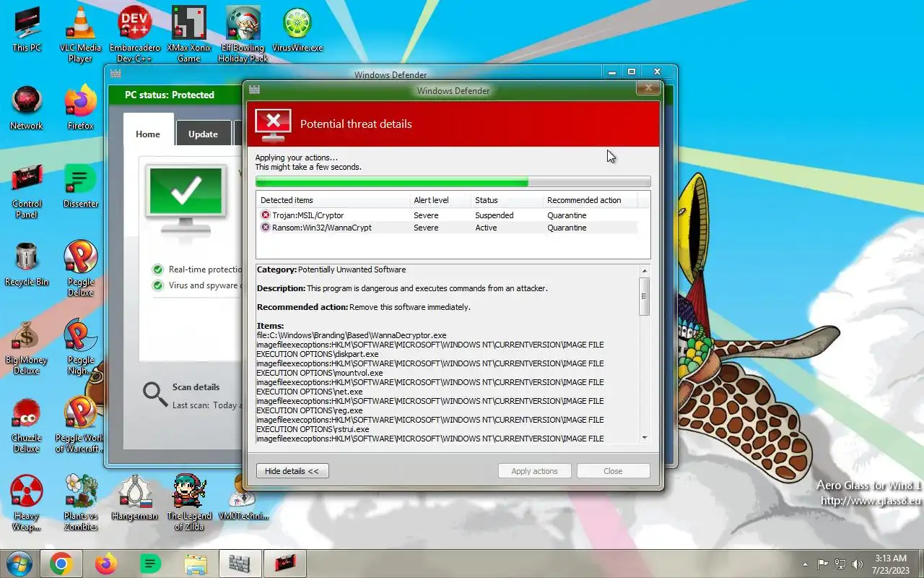924x578 pixels.
Task: Grab the details pane scrollbar thumb
Action: click(645, 297)
